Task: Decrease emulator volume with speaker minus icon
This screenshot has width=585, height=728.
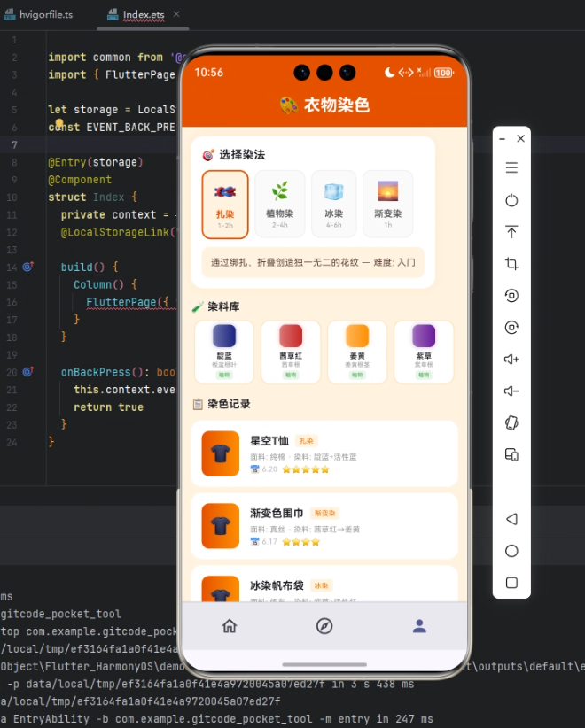Action: click(511, 391)
